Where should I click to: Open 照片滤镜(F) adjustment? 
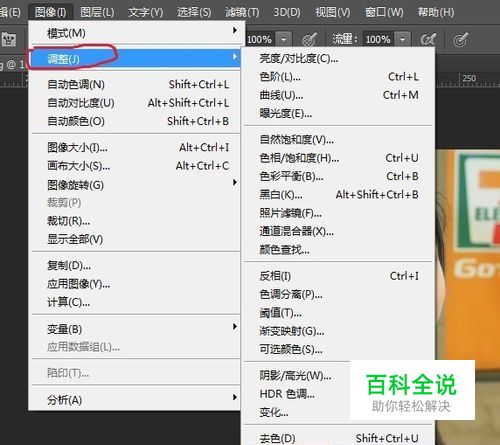coord(338,213)
